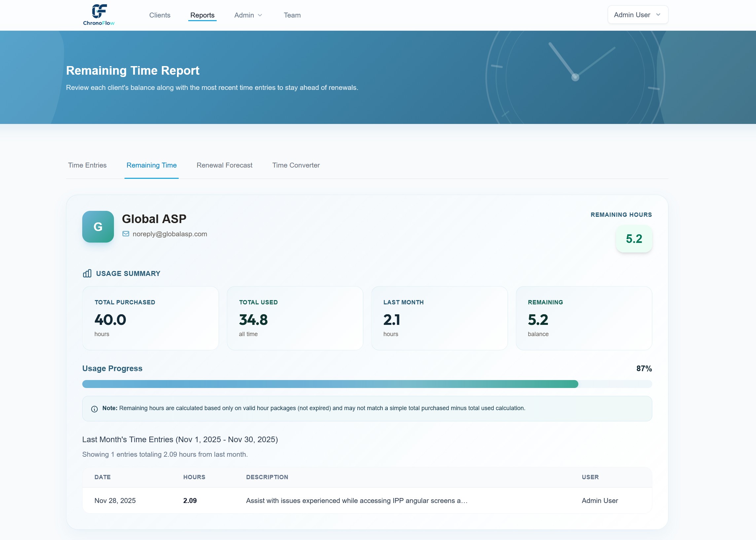
Task: Open the Admin User account dropdown
Action: coord(637,15)
